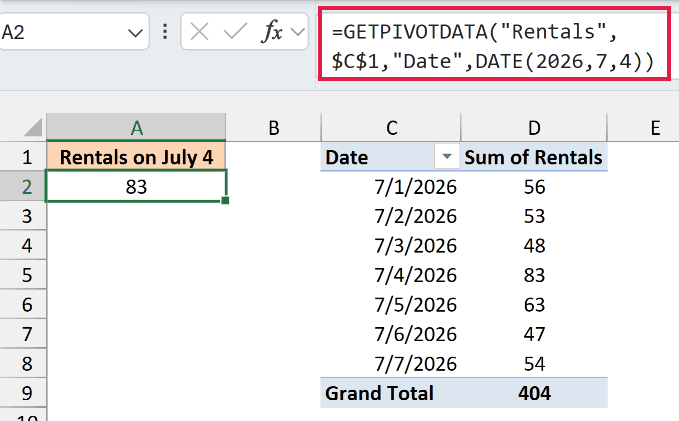Click the value 83 in column D
Image resolution: width=679 pixels, height=421 pixels.
[534, 275]
